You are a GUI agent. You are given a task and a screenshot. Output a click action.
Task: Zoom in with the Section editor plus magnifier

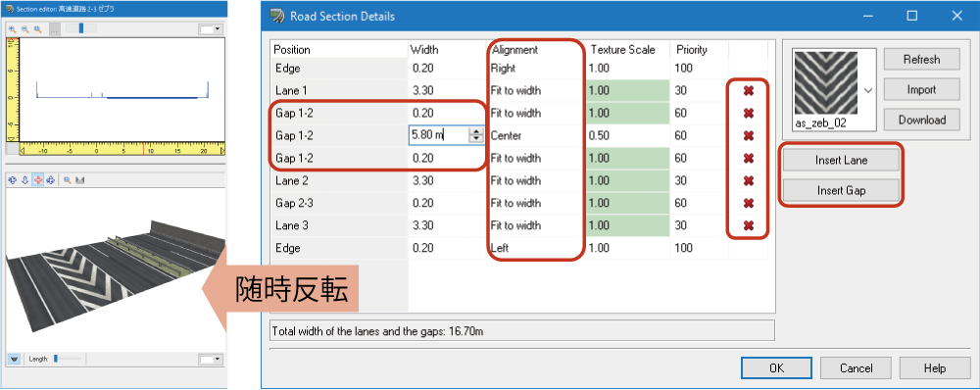click(12, 28)
